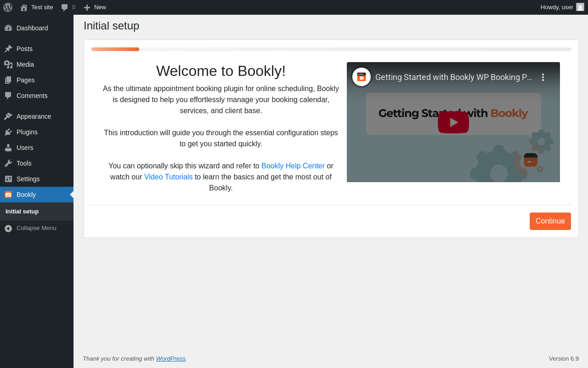Select the Bookly menu item
The height and width of the screenshot is (368, 588).
click(37, 195)
